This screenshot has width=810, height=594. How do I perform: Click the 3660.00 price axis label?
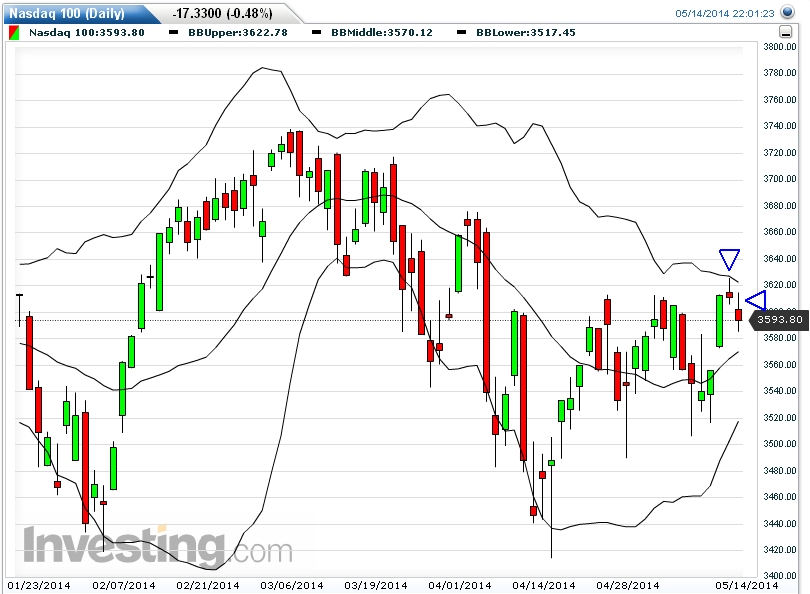(780, 231)
